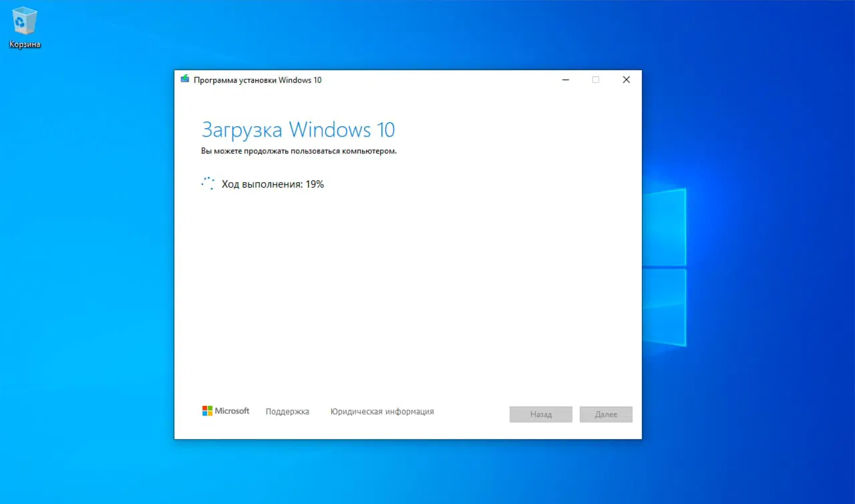Open the Юридическая информация legal link
855x504 pixels.
[381, 411]
